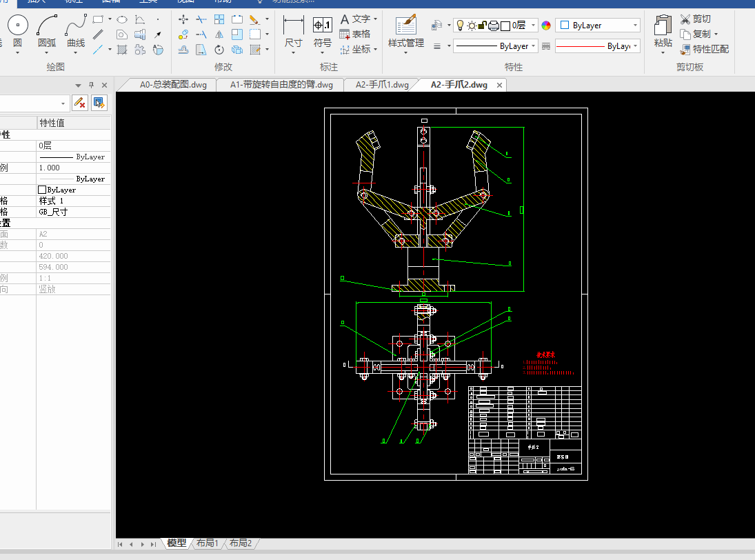755x560 pixels.
Task: Click the color wheel swatch icon
Action: 546,26
